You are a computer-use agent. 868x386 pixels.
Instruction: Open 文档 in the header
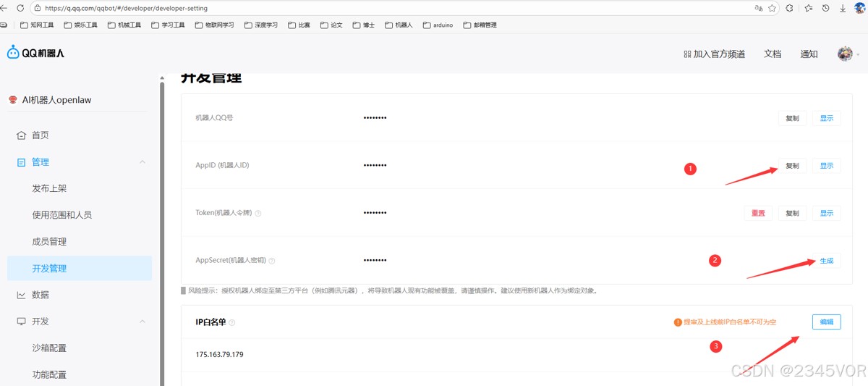tap(773, 54)
